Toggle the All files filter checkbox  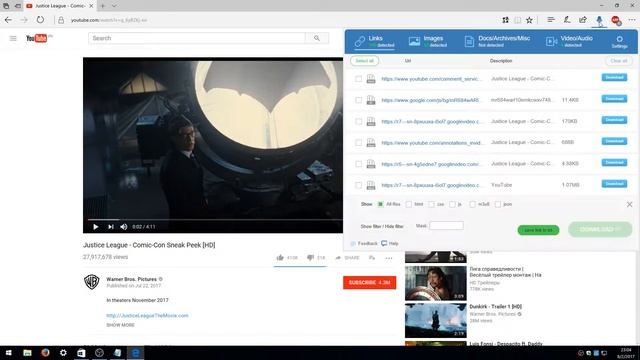click(x=380, y=204)
